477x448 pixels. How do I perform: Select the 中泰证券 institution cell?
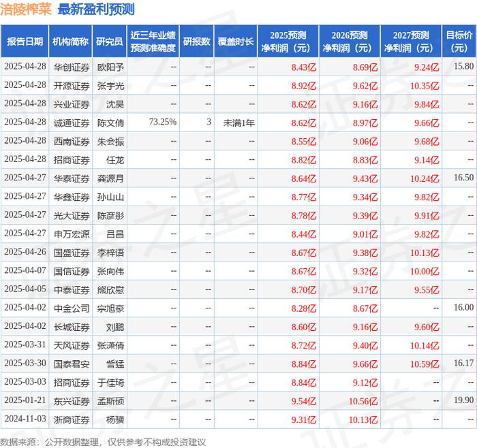click(72, 289)
